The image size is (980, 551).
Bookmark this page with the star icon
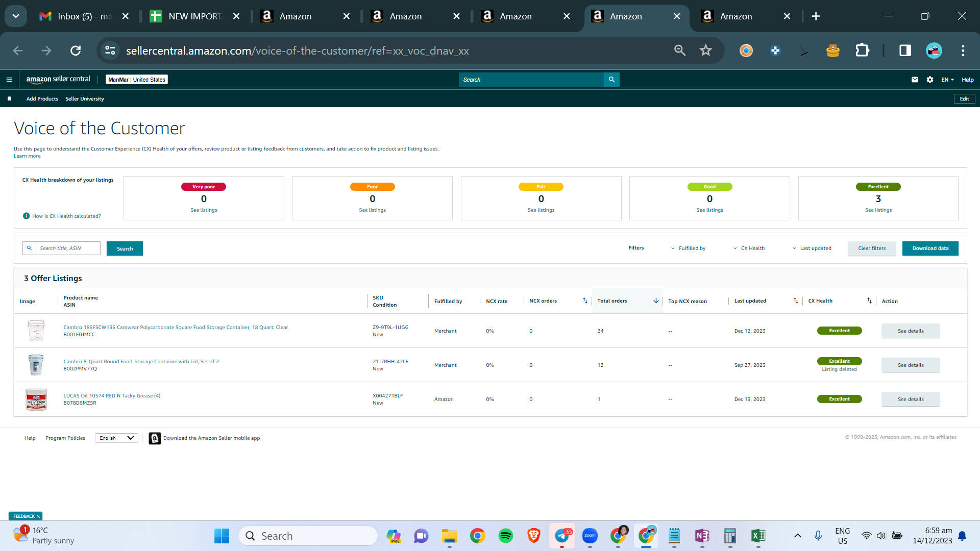(x=705, y=51)
